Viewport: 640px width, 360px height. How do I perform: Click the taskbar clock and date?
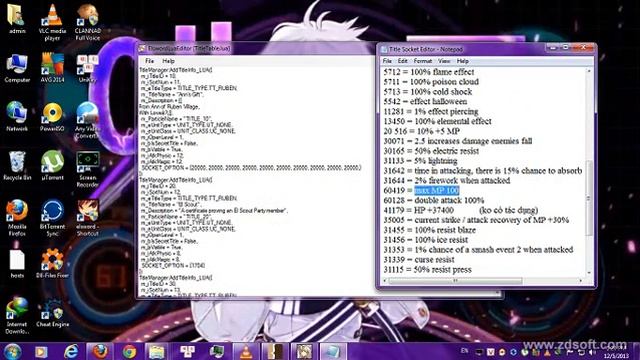pos(616,352)
